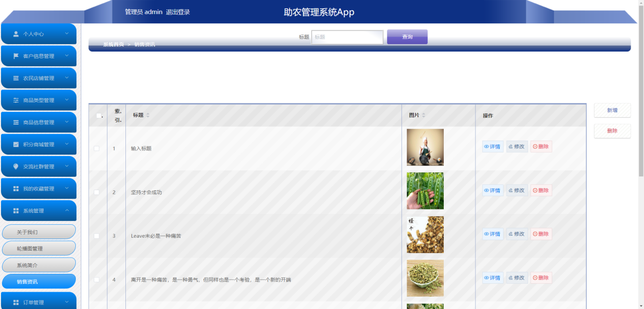Select checkbox for Leave未必是一种痛苦 row
Screen dimensions: 644x309
pos(97,236)
